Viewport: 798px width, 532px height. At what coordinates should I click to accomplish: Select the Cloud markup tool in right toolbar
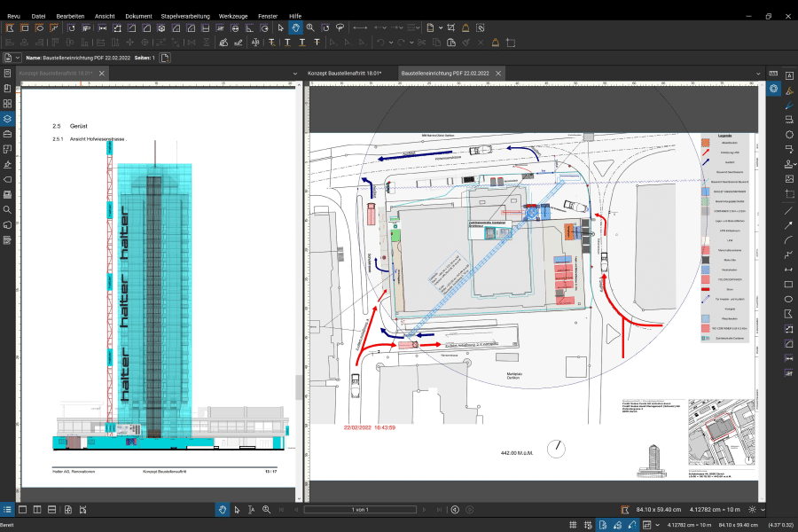(789, 135)
